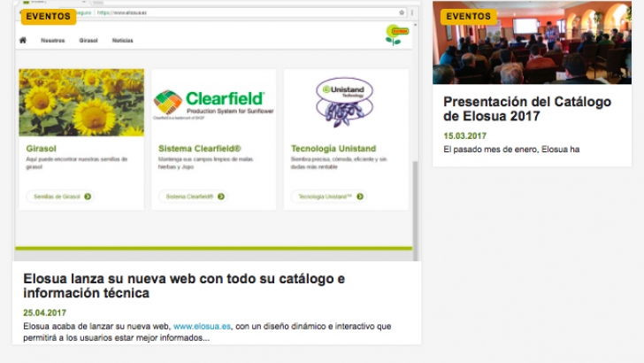Click arrow icon on Semillas de Girasol button

[x=88, y=197]
